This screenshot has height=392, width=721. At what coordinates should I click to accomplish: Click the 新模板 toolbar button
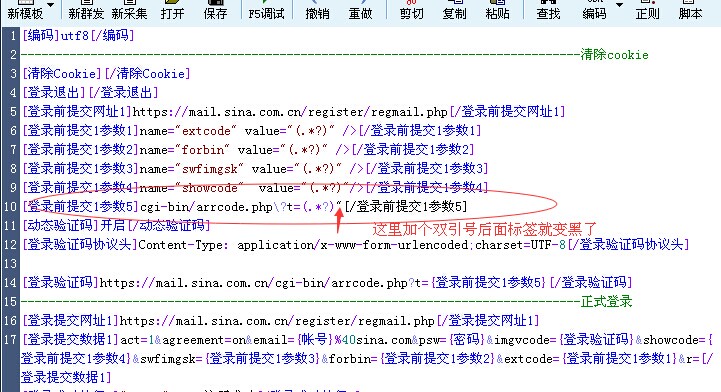click(25, 10)
